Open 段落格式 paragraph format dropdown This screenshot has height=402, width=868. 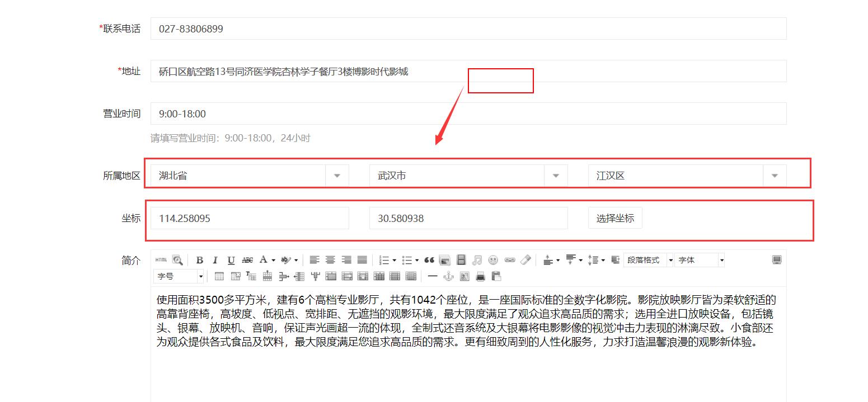[649, 260]
